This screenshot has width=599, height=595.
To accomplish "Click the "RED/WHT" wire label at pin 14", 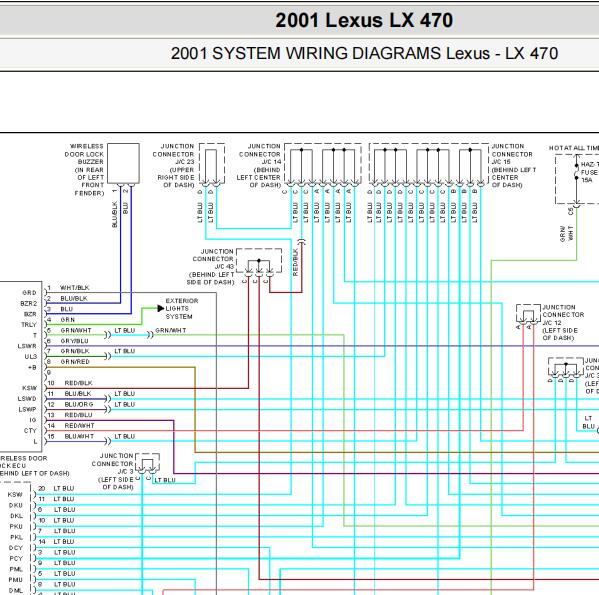I will click(x=79, y=425).
